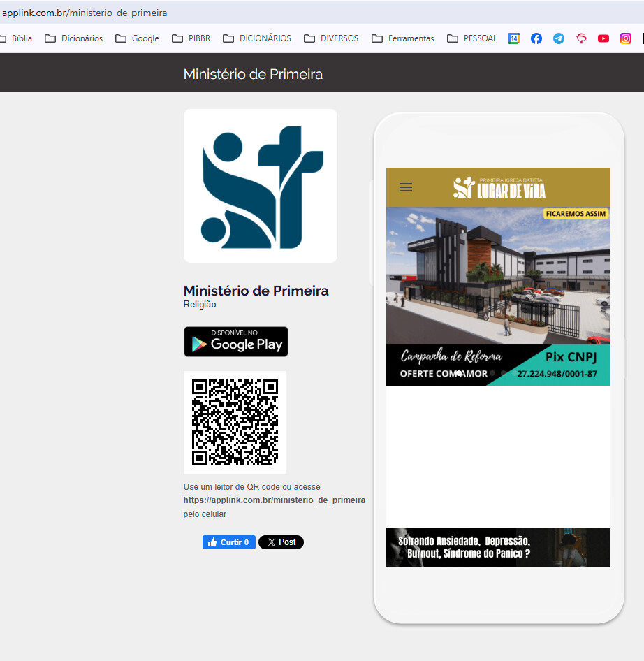This screenshot has width=644, height=661.
Task: Open the Dicionários bookmarks folder
Action: tap(74, 38)
